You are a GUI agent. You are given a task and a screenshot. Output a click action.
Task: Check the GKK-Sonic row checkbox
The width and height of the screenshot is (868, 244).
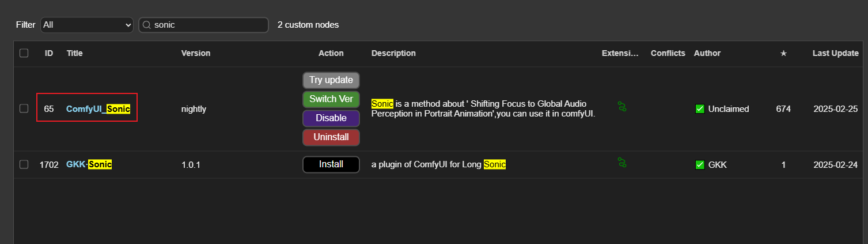[24, 164]
